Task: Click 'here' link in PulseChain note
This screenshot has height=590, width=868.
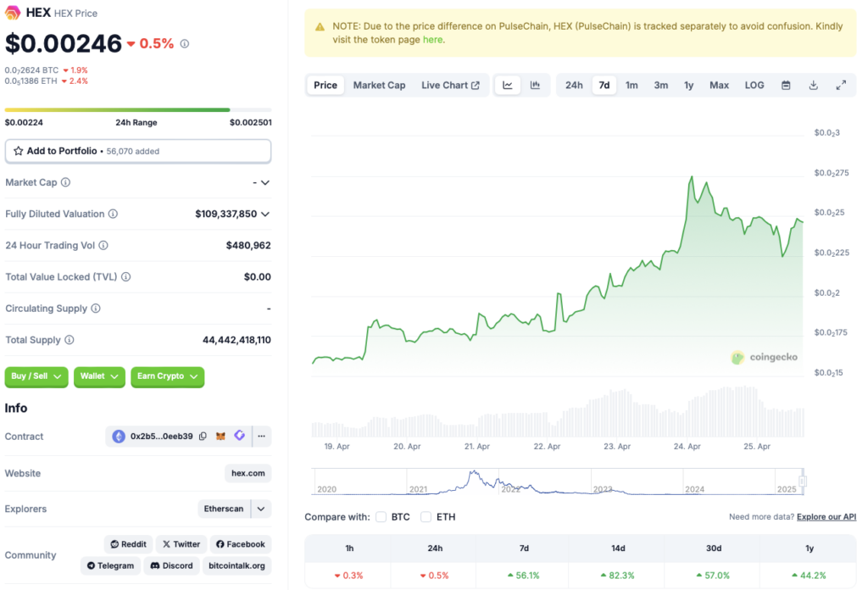Action: 432,40
